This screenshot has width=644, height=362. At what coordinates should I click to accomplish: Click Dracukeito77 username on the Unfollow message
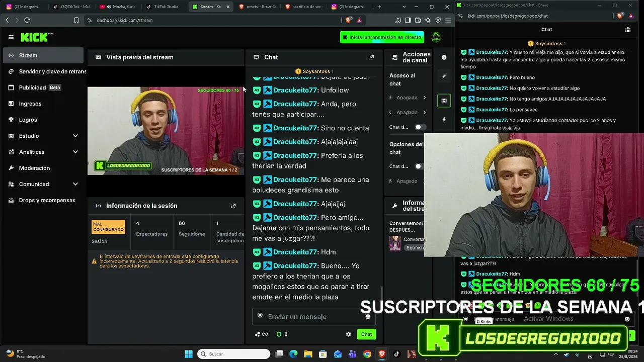pyautogui.click(x=296, y=90)
